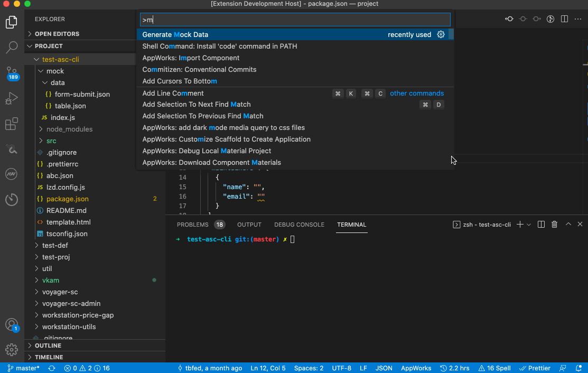Split the editor right
Viewport: 588px width, 373px height.
564,18
